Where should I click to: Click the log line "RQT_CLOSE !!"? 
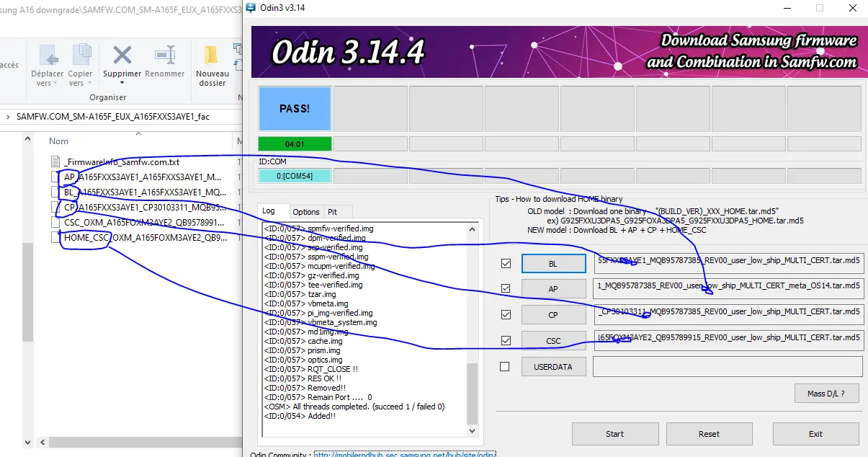pyautogui.click(x=310, y=369)
